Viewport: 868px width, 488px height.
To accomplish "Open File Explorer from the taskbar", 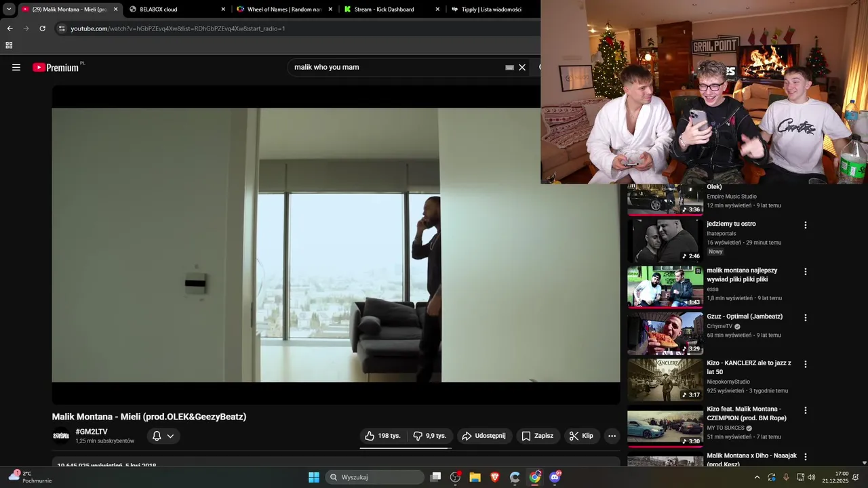I will (x=475, y=477).
